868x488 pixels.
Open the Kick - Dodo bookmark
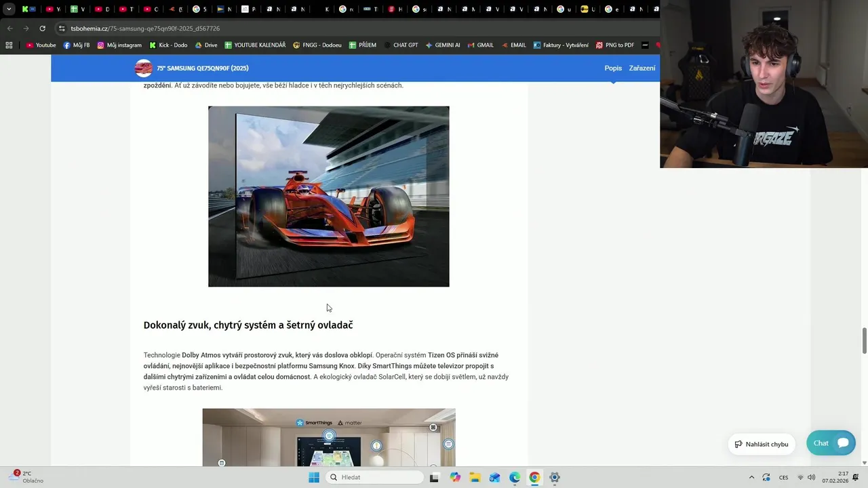168,45
